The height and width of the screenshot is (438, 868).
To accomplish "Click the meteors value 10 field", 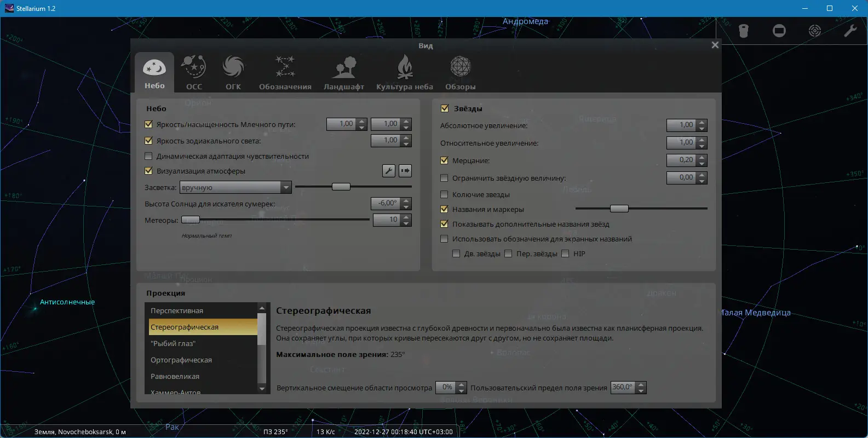I will [387, 220].
